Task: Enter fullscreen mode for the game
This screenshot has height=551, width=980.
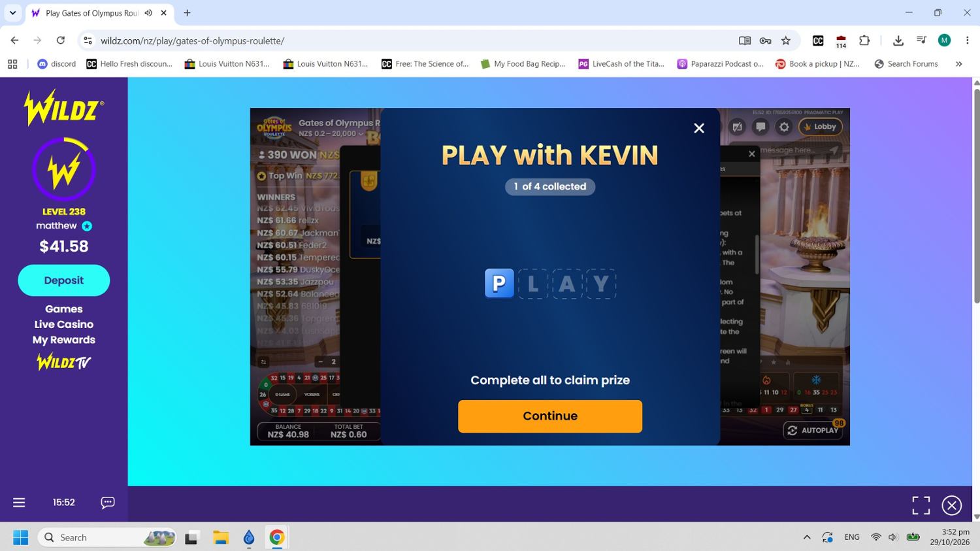Action: click(x=921, y=505)
